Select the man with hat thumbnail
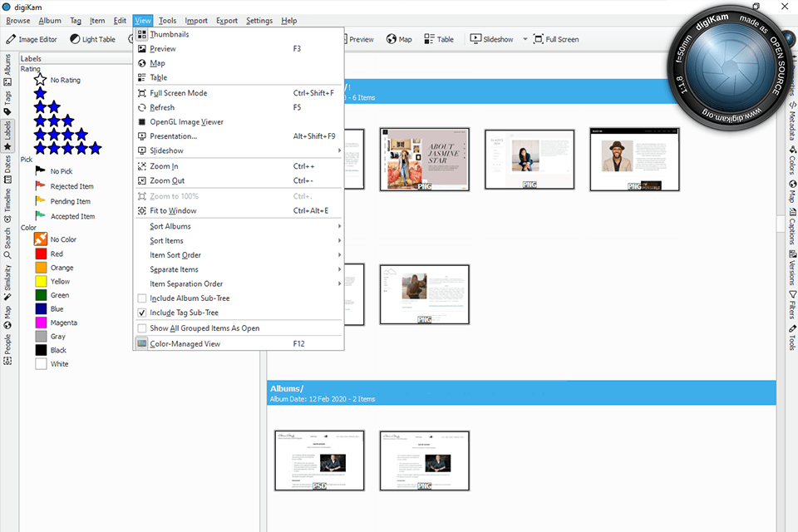The height and width of the screenshot is (532, 798). [x=634, y=160]
